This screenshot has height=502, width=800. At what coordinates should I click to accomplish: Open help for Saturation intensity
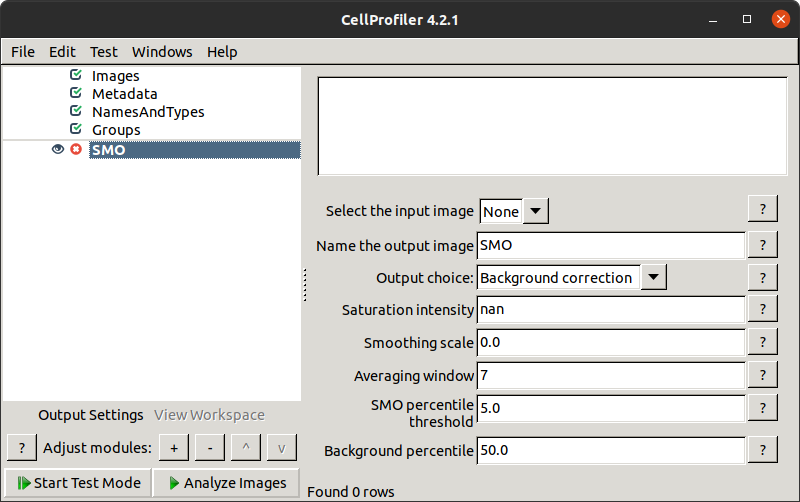coord(763,309)
